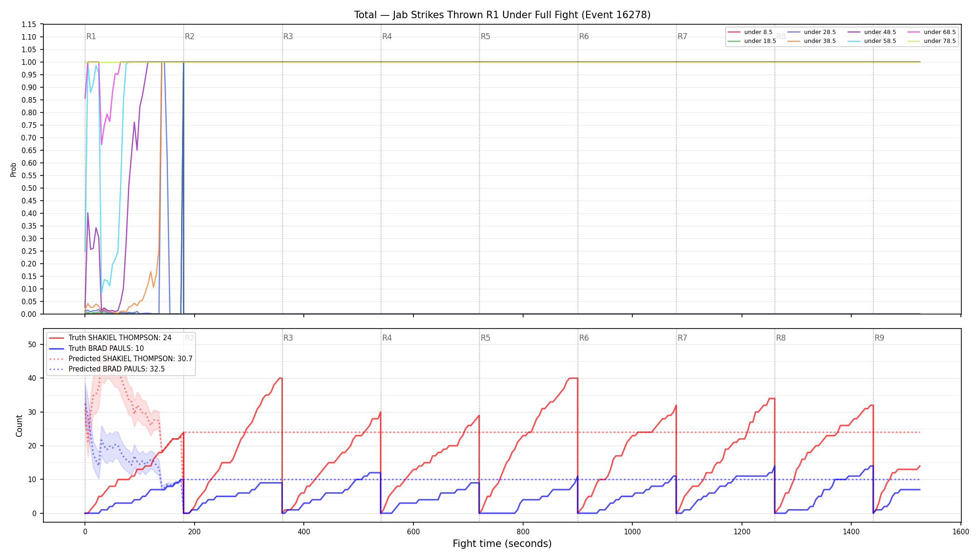This screenshot has width=980, height=560.
Task: Click the Count axis tick label 50
Action: click(32, 344)
